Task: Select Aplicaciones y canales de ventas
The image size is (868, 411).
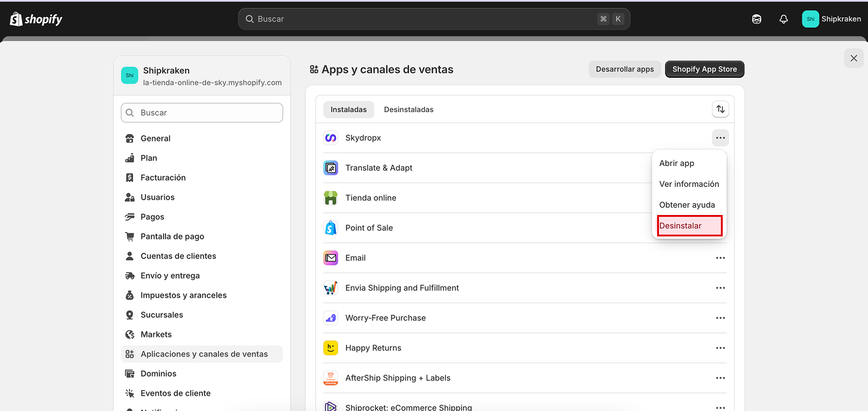Action: pos(202,354)
